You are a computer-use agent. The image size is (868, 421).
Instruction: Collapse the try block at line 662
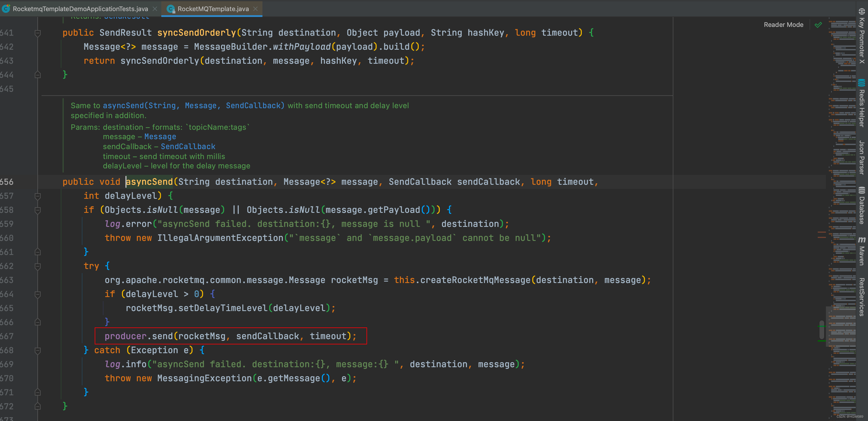point(38,266)
